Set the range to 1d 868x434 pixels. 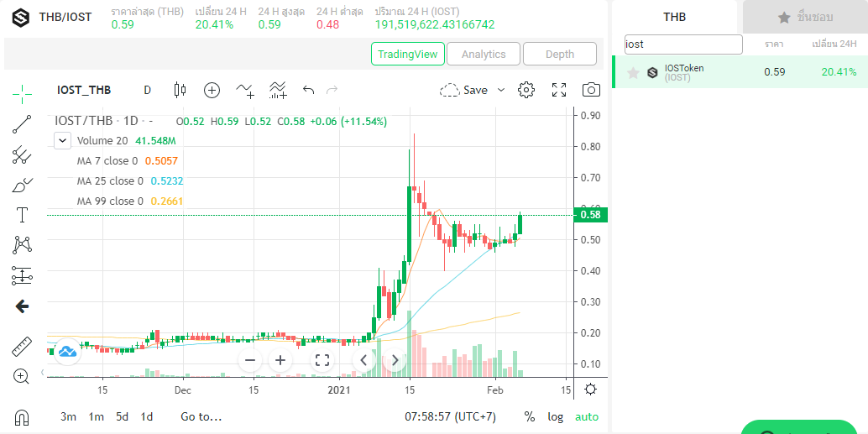pyautogui.click(x=147, y=417)
